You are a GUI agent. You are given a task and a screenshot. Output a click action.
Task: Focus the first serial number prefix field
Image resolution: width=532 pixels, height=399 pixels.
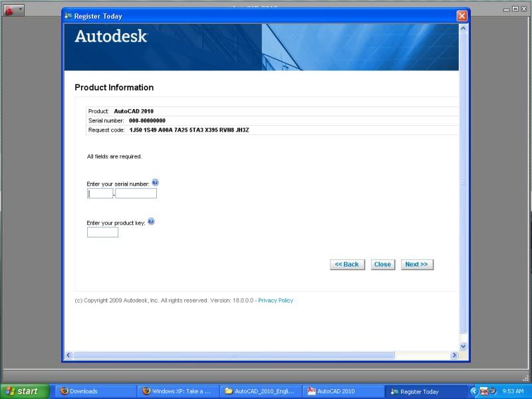coord(100,194)
